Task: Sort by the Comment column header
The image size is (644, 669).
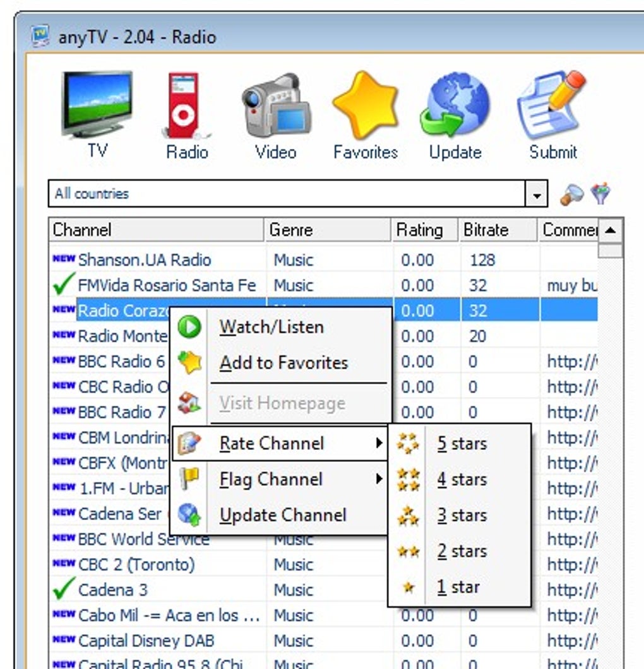Action: [x=568, y=230]
